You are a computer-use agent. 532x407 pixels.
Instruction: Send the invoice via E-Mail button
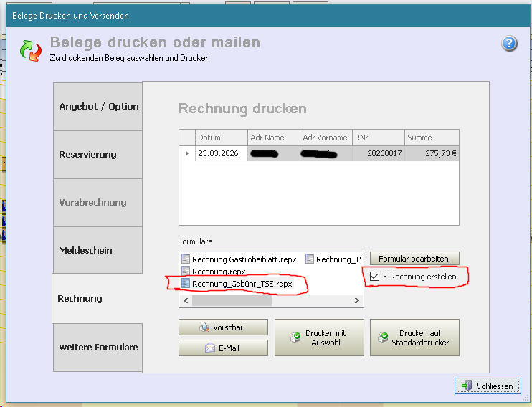pyautogui.click(x=223, y=348)
